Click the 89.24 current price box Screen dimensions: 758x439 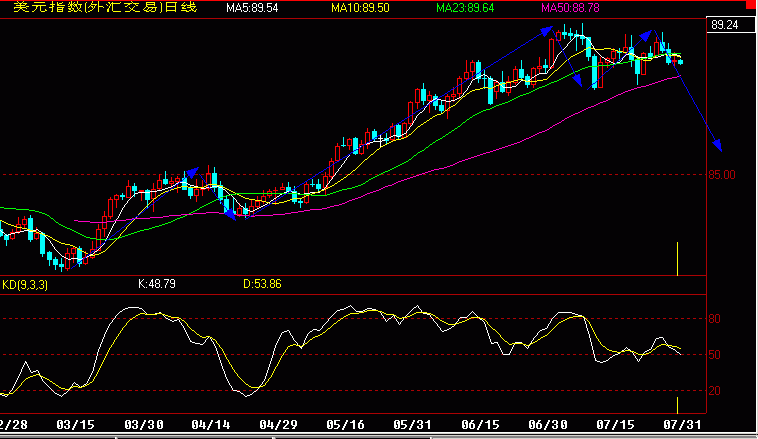click(x=730, y=25)
